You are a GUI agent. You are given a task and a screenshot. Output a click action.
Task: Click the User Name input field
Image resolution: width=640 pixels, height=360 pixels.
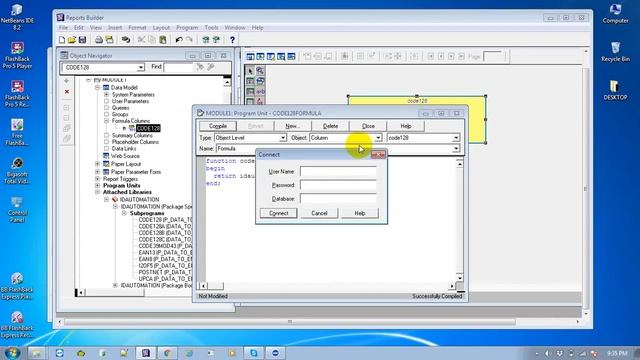(x=338, y=171)
